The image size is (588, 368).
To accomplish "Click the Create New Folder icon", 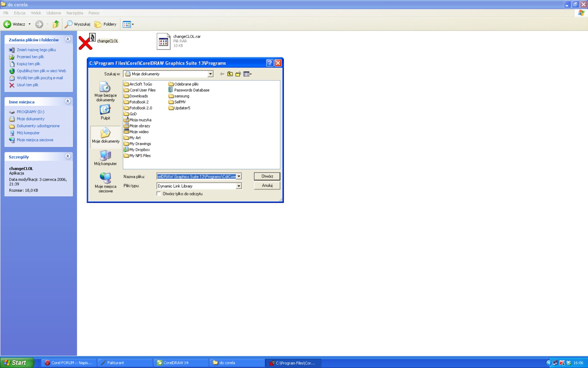I will pos(238,74).
